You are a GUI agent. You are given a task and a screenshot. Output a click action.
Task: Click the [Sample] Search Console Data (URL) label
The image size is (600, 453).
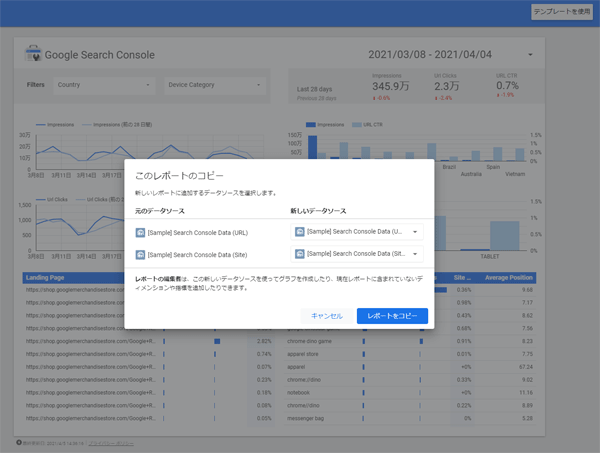pos(198,233)
